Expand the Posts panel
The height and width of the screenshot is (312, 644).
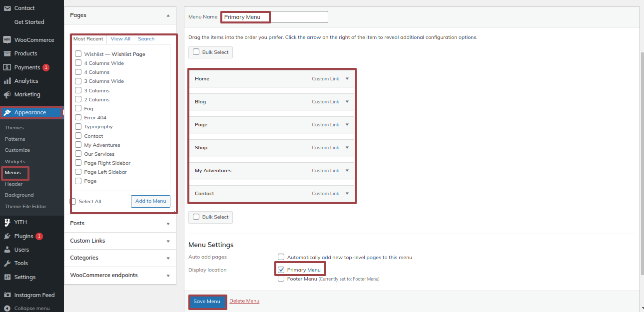[x=120, y=224]
